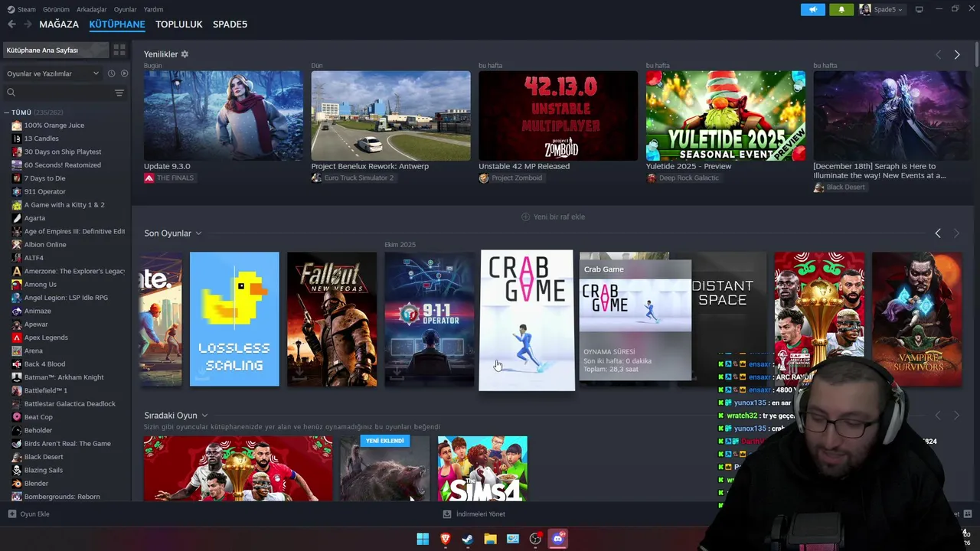Select Among Us in the library list
980x551 pixels.
click(40, 285)
